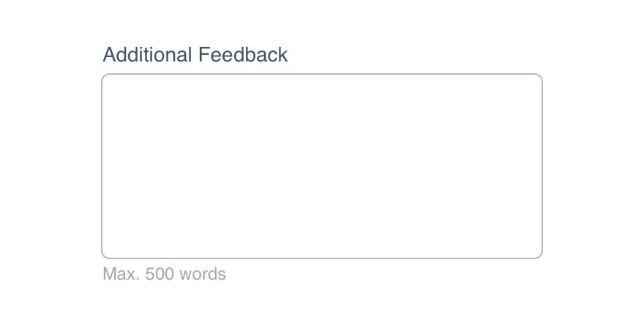Click the Max. 500 words hint text
This screenshot has height=328, width=644.
click(164, 274)
